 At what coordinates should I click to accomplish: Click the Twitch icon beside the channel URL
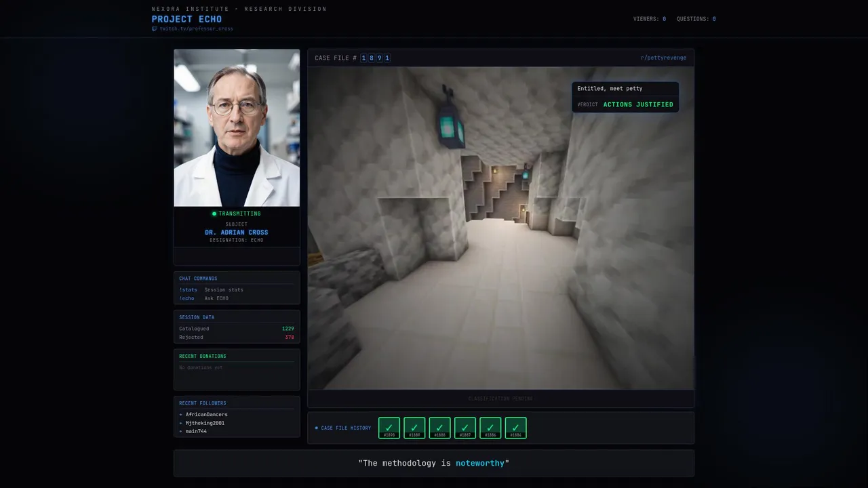coord(155,29)
